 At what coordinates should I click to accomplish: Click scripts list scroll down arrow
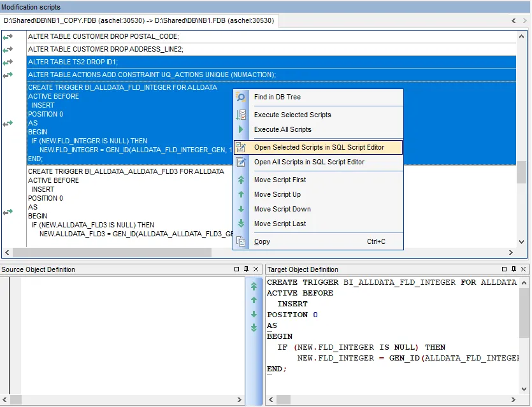pyautogui.click(x=521, y=242)
